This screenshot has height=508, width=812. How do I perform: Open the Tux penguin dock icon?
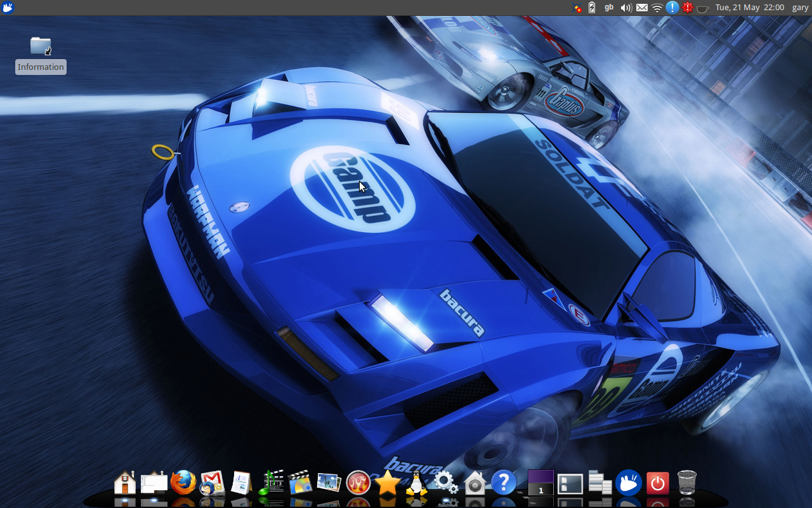point(417,483)
